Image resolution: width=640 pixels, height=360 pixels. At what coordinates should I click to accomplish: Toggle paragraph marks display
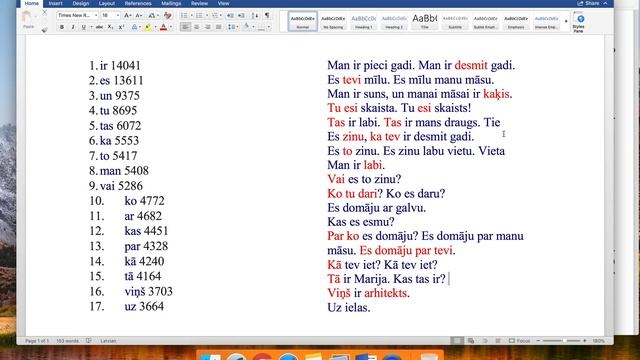pyautogui.click(x=267, y=16)
